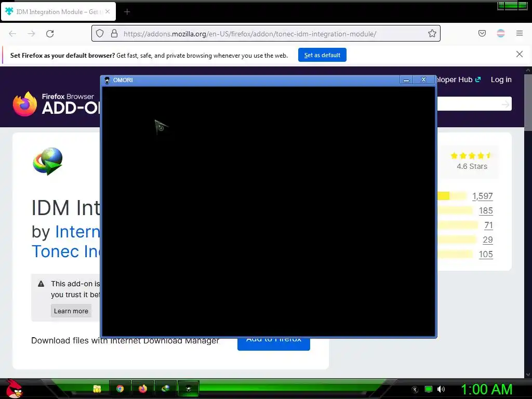
Task: Open the 29 two-star reviews link
Action: click(488, 240)
